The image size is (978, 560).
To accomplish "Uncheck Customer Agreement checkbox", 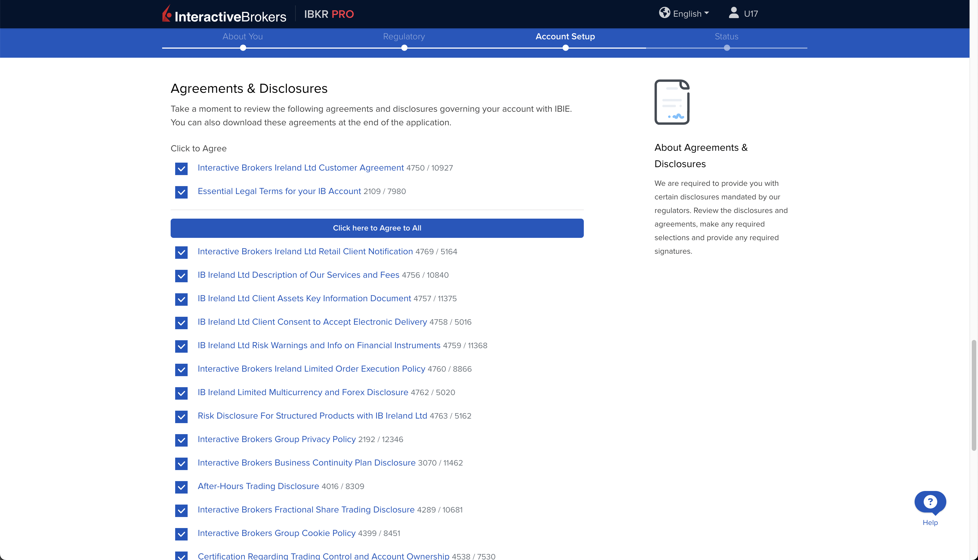I will coord(181,169).
